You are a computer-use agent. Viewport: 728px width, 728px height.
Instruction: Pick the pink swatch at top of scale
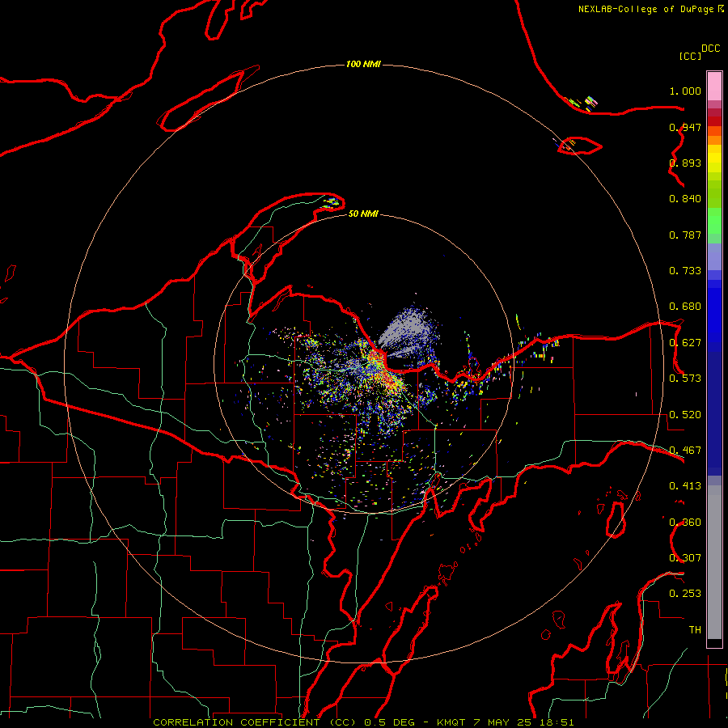[x=714, y=86]
